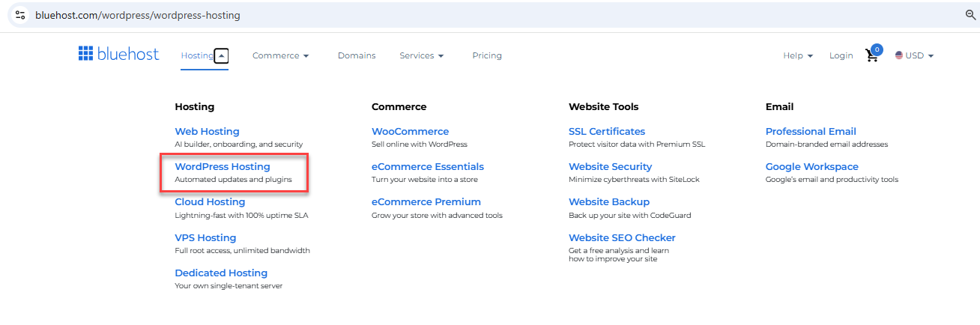Viewport: 980px width, 325px height.
Task: Click 'Turn your website into a store' text
Action: click(425, 180)
